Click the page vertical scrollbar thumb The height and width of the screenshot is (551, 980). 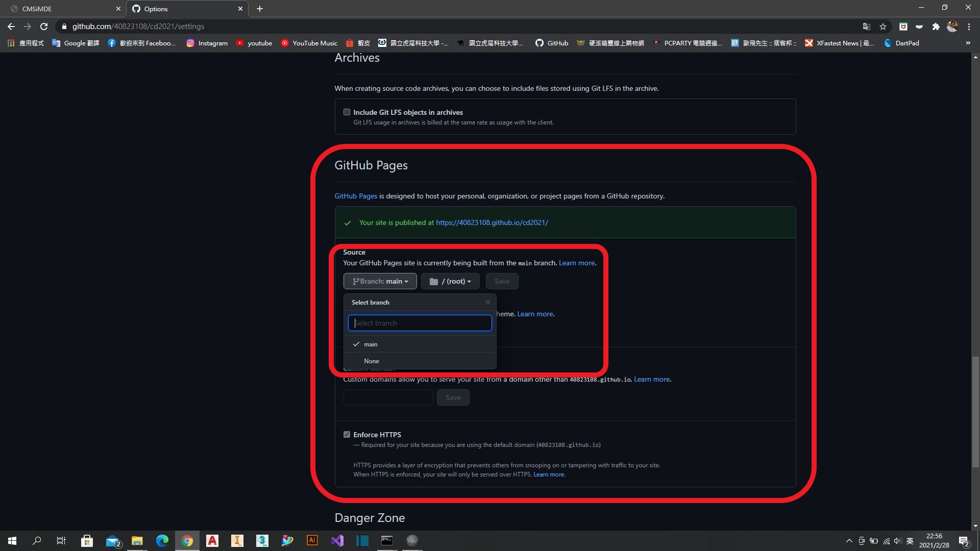975,412
